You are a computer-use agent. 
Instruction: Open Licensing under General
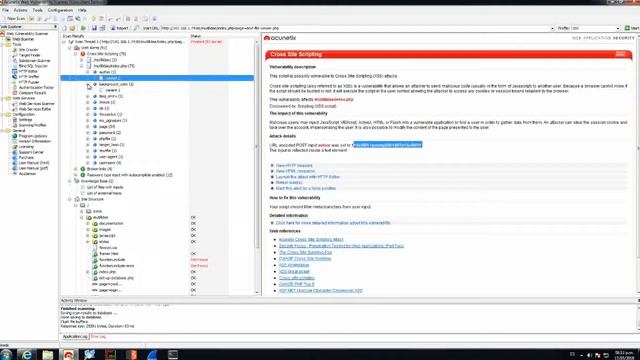26,147
